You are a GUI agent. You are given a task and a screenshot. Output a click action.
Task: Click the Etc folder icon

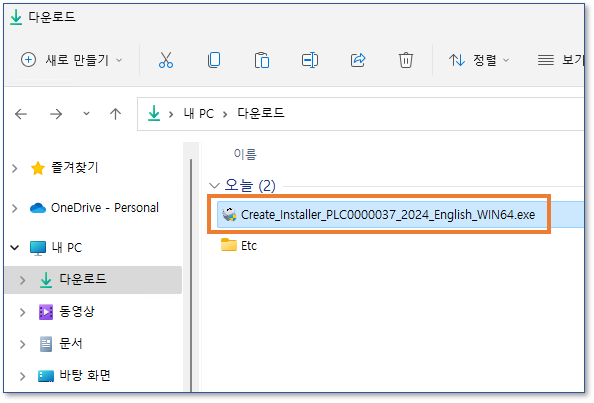click(x=228, y=245)
